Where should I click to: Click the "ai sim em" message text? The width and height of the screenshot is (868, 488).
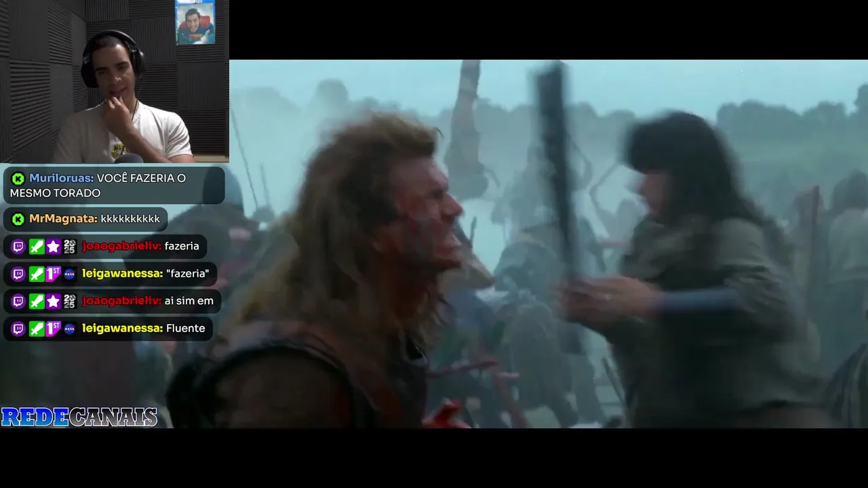click(x=189, y=302)
